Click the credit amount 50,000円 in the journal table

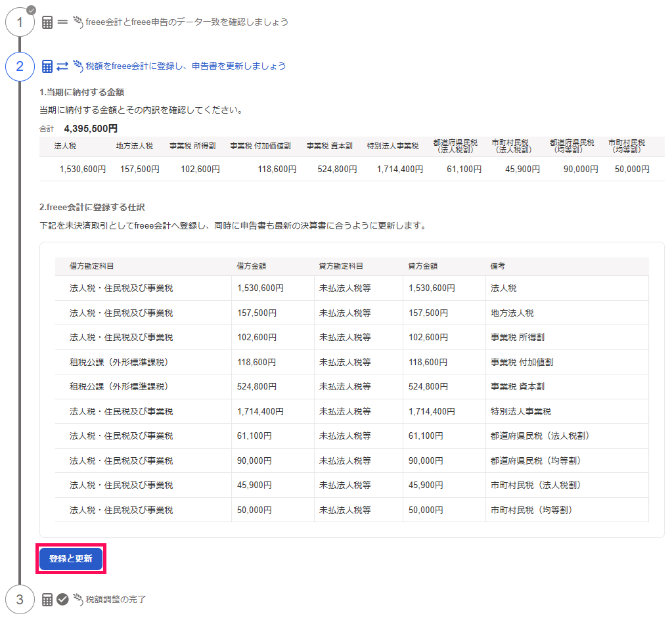426,510
